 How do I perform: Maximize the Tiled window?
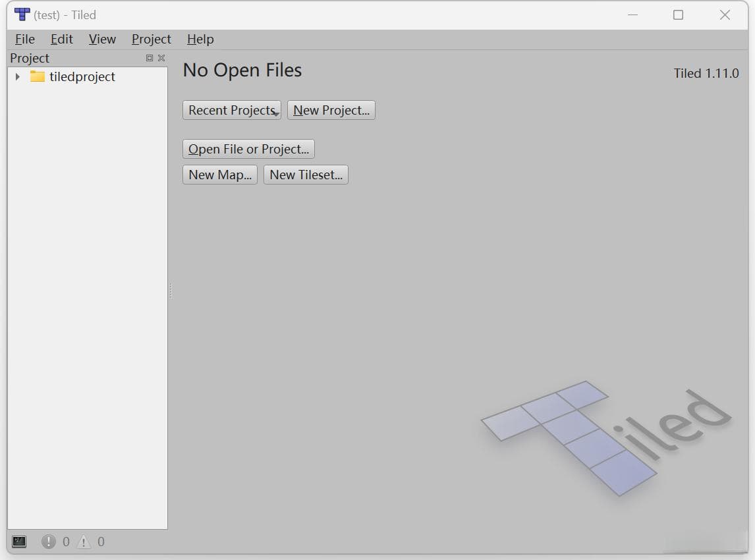[678, 15]
